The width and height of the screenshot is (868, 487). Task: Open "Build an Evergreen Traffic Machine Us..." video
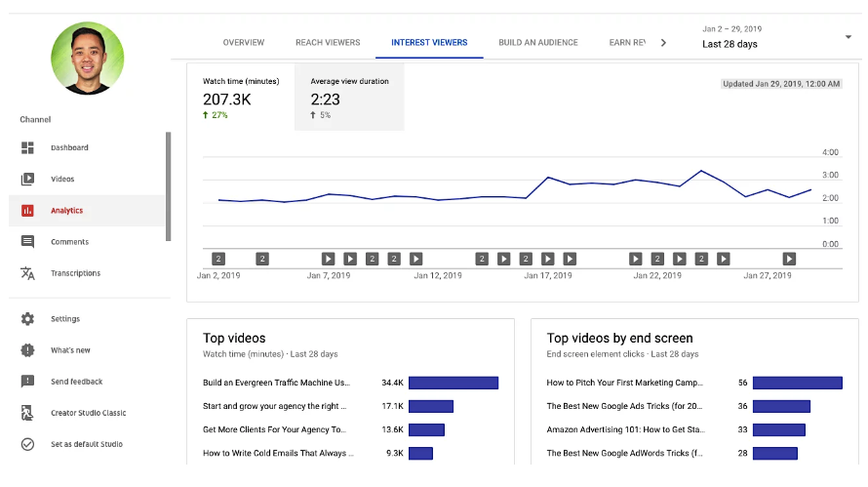click(x=276, y=383)
